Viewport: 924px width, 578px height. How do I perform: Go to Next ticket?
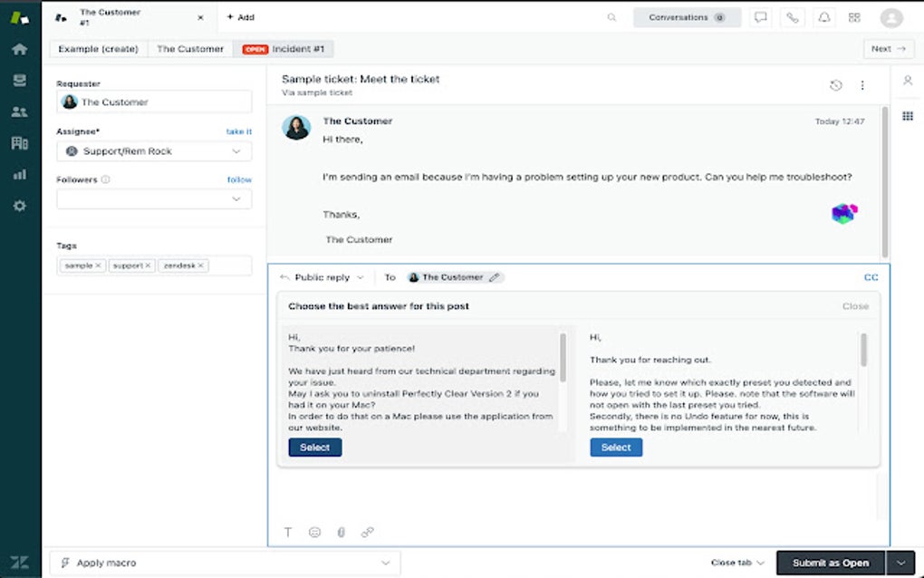tap(889, 49)
